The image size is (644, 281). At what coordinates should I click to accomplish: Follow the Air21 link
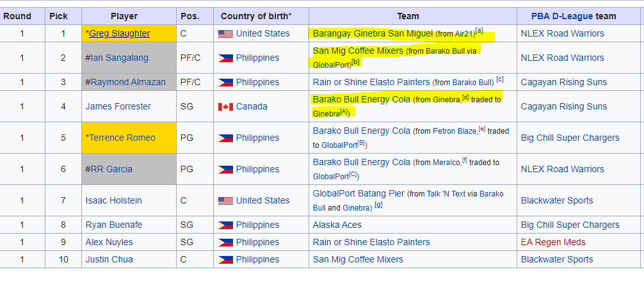point(465,34)
